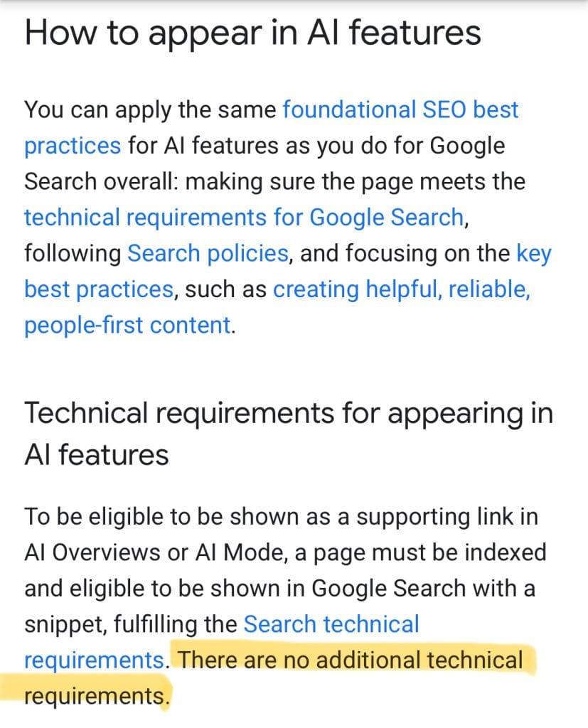Click "technical requirements for Google Search" link

244,217
